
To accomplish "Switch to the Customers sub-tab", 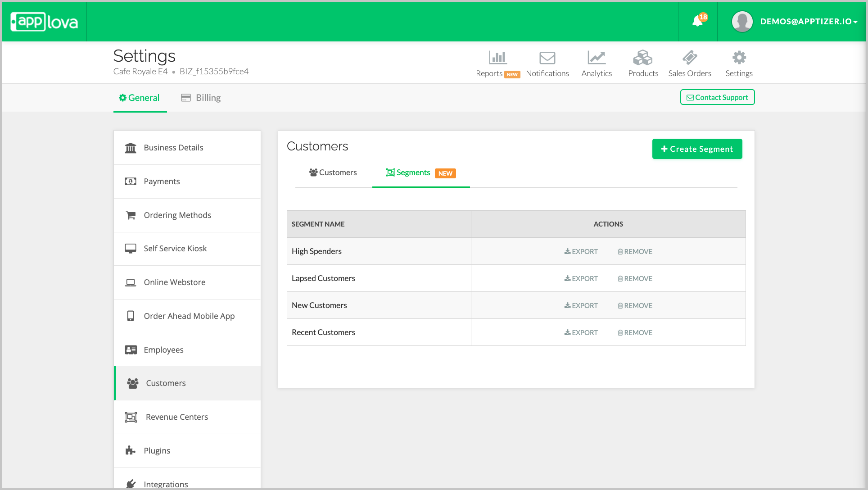I will coord(333,172).
